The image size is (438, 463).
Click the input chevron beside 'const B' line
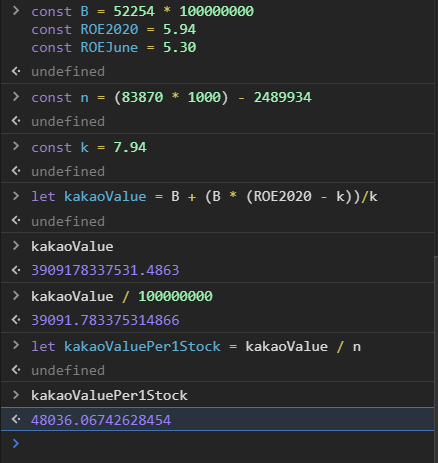pyautogui.click(x=16, y=11)
